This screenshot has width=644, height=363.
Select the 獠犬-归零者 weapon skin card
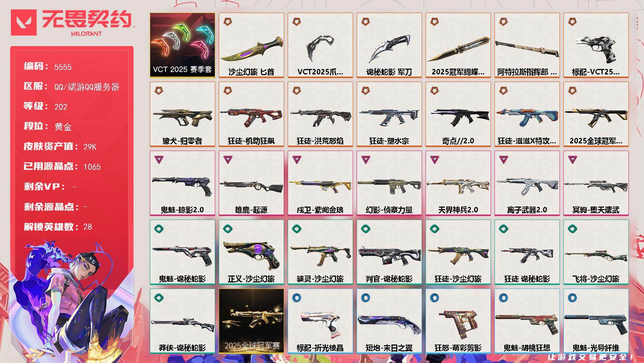[182, 114]
